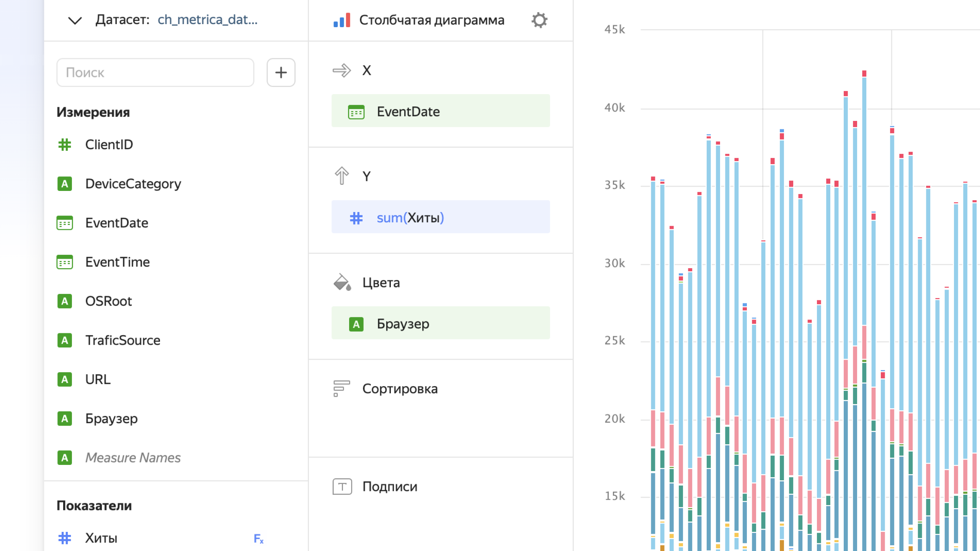Add a new field with plus button
Viewport: 980px width, 551px height.
[281, 72]
